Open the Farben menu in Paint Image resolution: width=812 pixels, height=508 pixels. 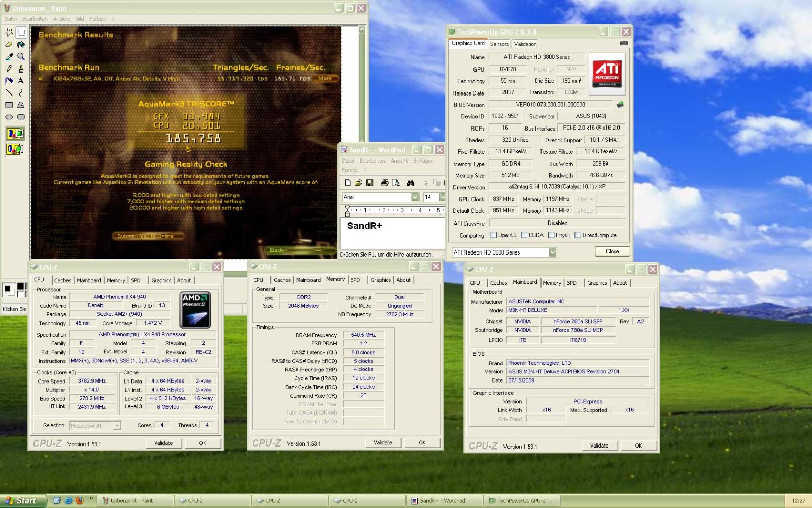pyautogui.click(x=97, y=19)
